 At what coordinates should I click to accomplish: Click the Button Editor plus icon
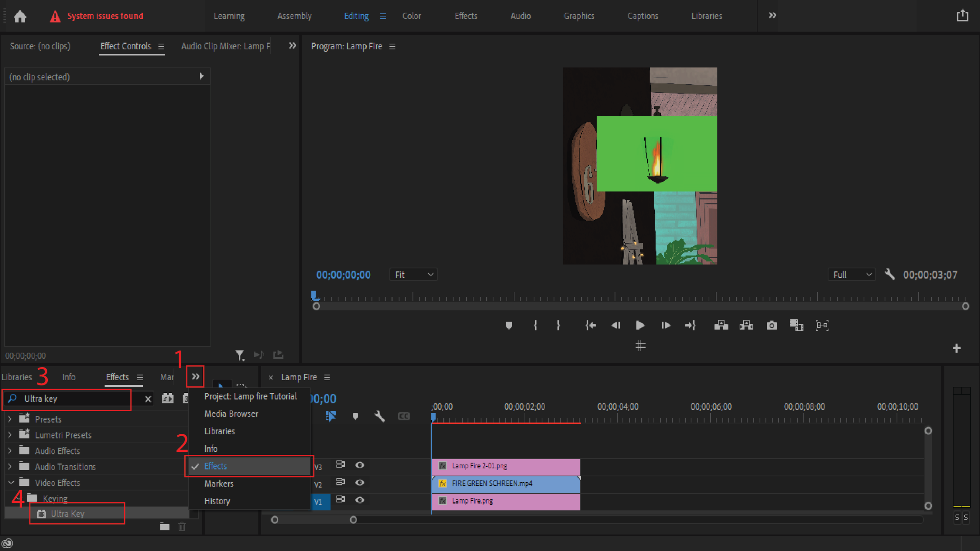[956, 348]
